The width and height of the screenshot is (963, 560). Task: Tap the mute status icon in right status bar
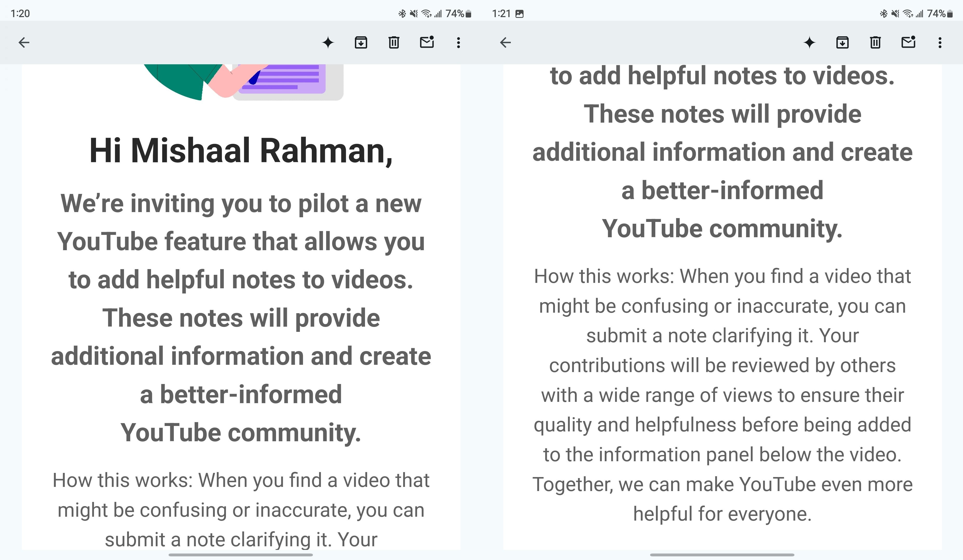click(895, 14)
